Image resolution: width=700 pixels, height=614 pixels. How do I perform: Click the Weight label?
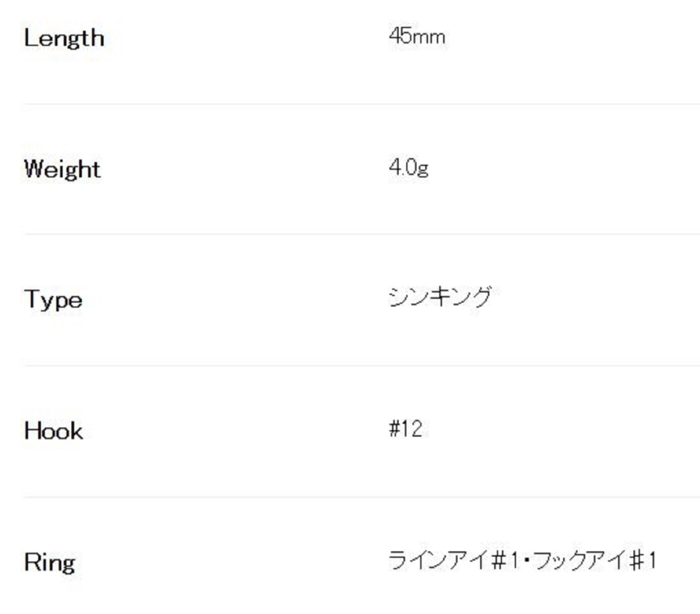pyautogui.click(x=62, y=169)
